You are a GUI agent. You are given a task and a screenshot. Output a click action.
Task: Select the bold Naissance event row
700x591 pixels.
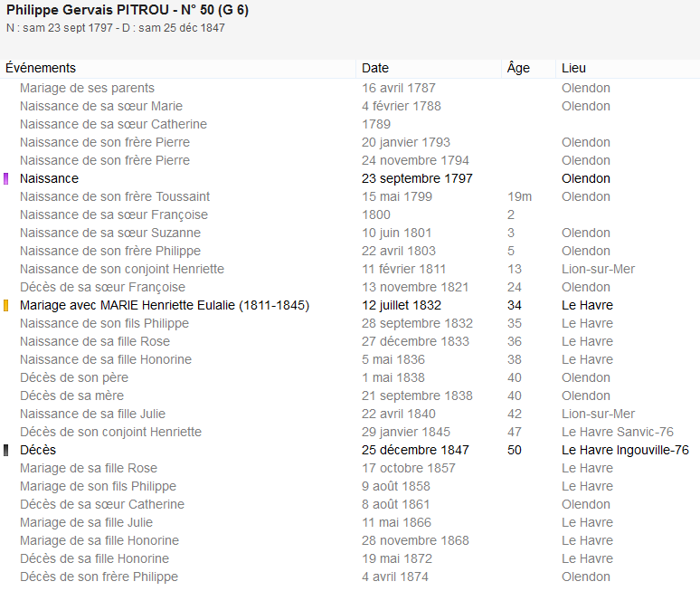pos(350,178)
